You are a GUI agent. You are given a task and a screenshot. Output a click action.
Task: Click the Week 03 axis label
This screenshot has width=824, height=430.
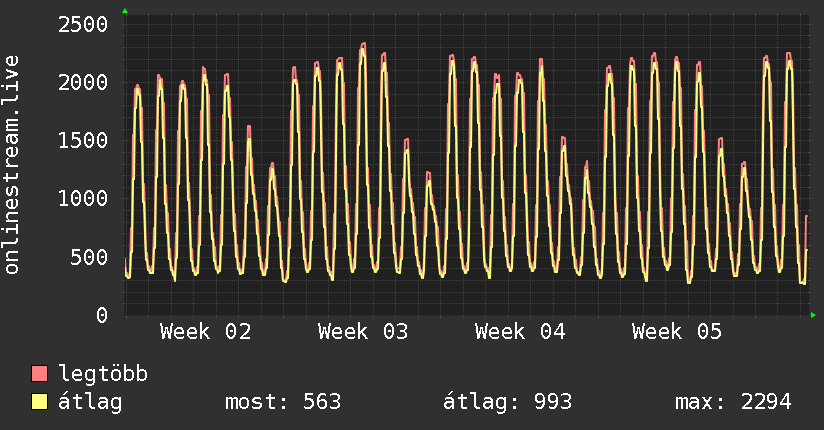[362, 332]
